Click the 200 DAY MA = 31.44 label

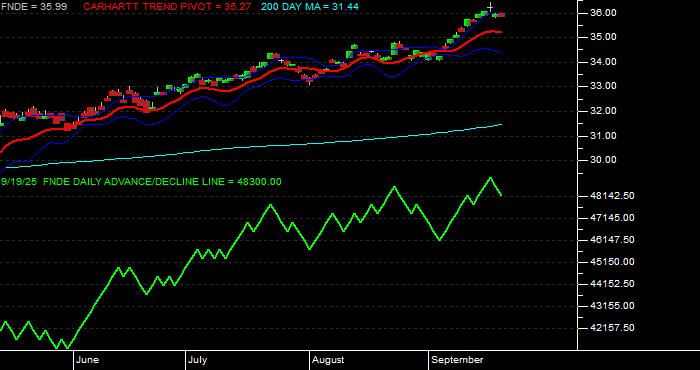[x=310, y=7]
